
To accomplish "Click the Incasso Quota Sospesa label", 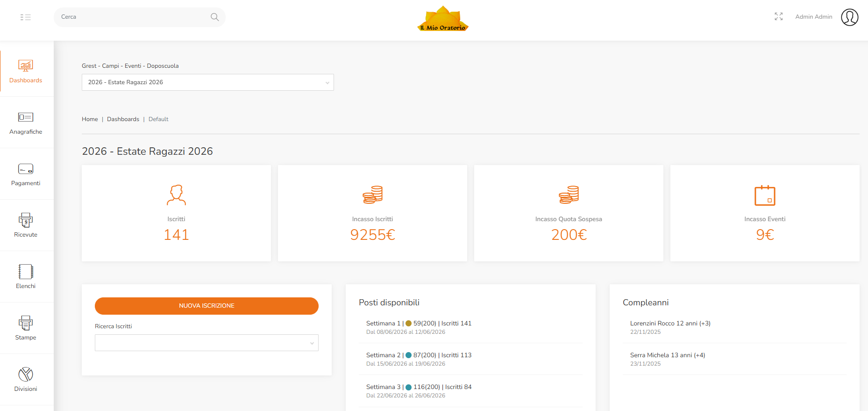I will click(x=569, y=219).
